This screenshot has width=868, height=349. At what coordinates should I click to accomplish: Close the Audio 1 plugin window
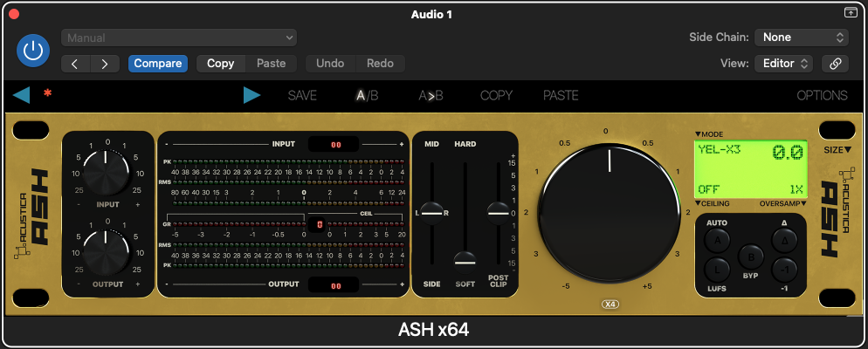[14, 14]
